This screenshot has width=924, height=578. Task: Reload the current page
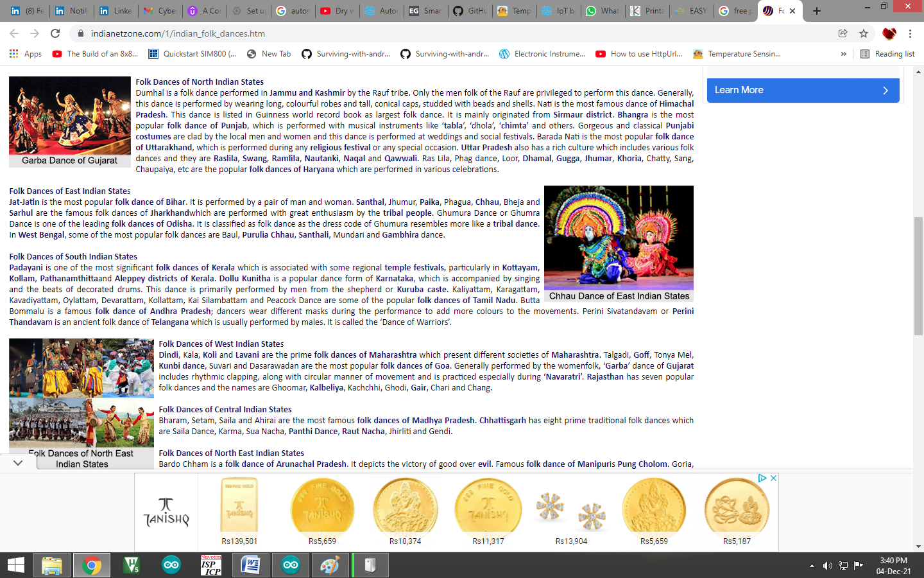pos(55,33)
